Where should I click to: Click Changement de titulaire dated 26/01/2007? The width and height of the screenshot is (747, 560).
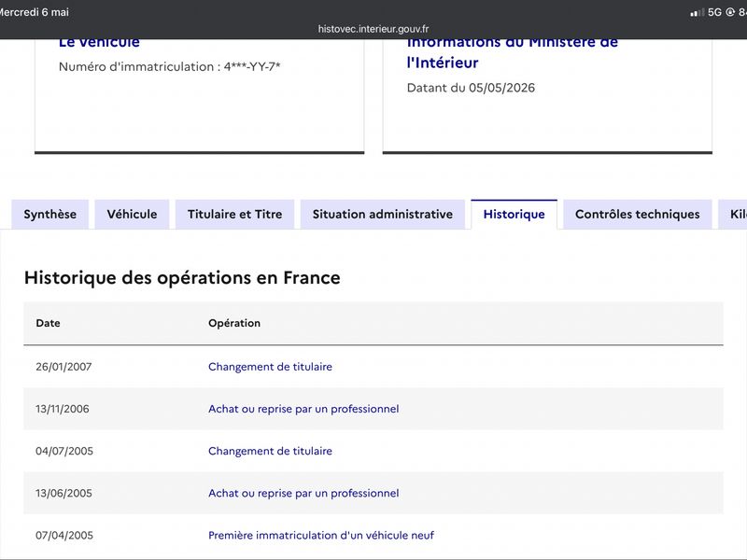pos(270,367)
